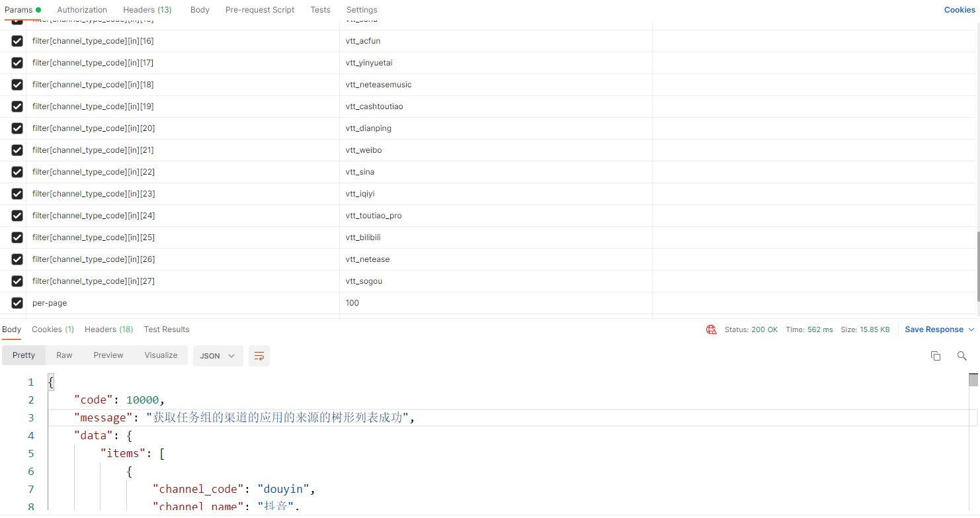Copy response body with copy icon
The image size is (980, 518).
click(936, 356)
